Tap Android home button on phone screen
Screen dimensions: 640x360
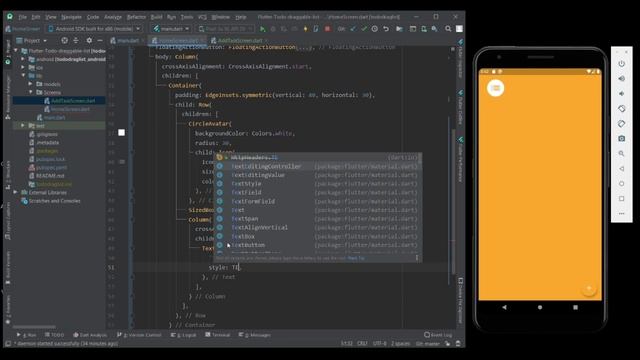(540, 307)
